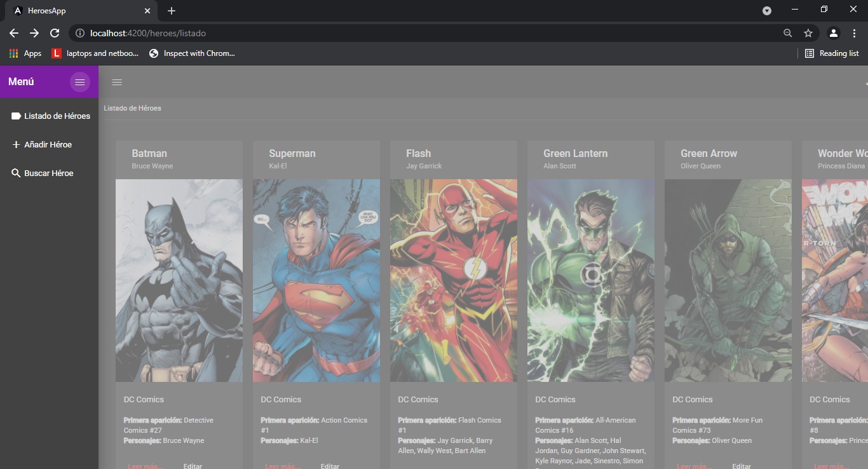The width and height of the screenshot is (868, 469).
Task: Click the Bruce Wayne subtitle under Batman
Action: click(153, 166)
